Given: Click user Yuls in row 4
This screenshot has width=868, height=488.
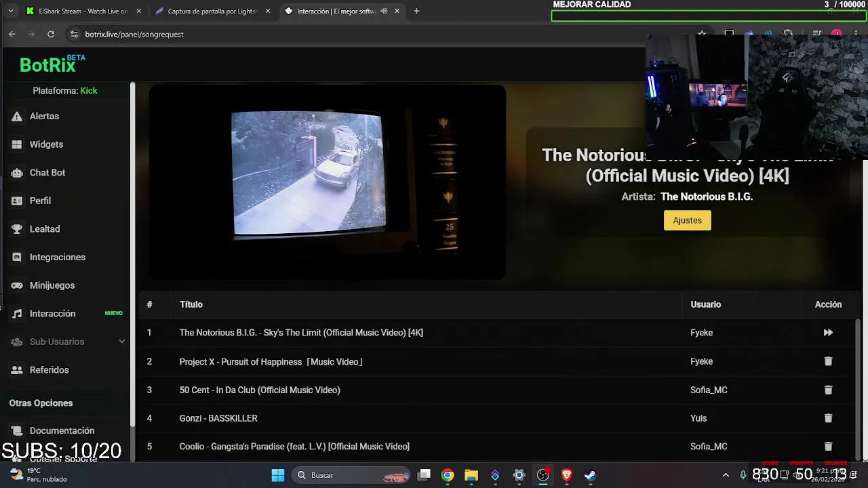Looking at the screenshot, I should click(698, 418).
